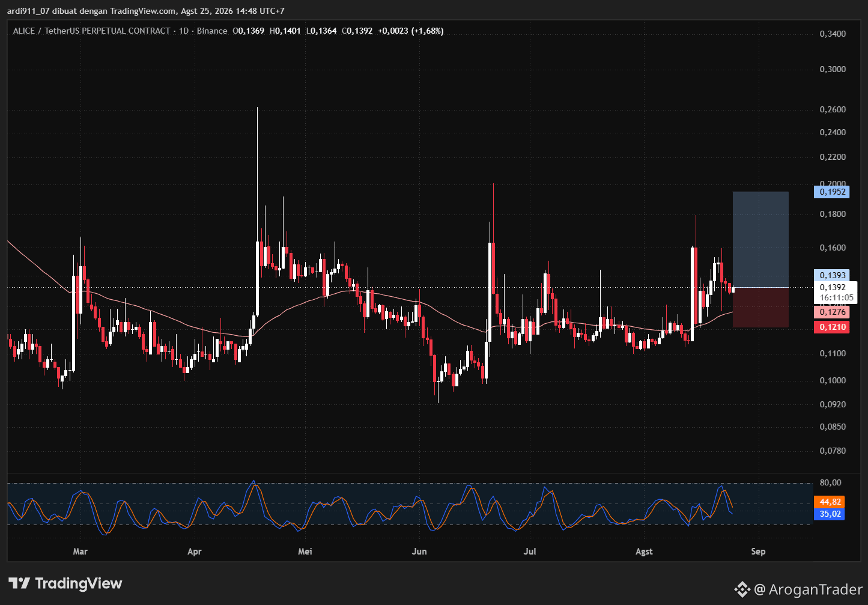
Task: Select the 1D interval label in the legend
Action: click(x=184, y=31)
